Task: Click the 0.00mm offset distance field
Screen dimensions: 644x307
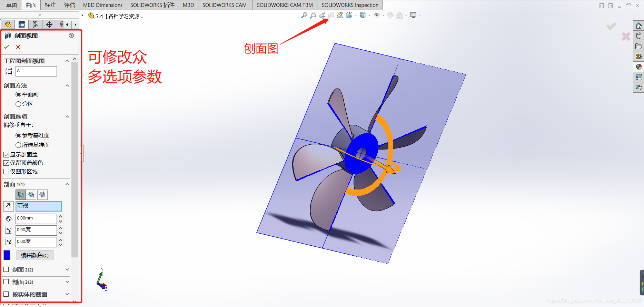Action: pos(36,218)
